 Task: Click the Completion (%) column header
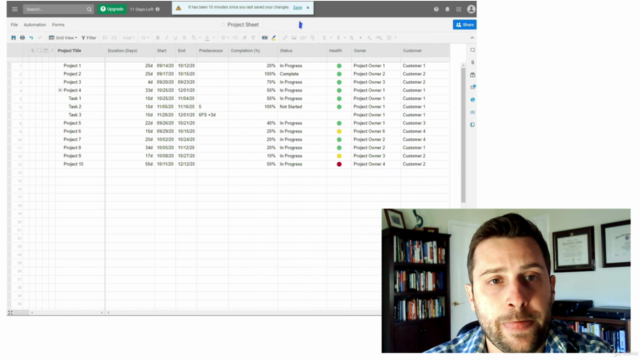pos(253,51)
